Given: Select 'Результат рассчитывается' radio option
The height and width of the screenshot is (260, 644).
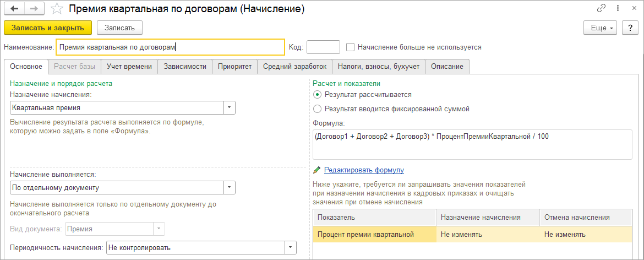Looking at the screenshot, I should tap(317, 95).
